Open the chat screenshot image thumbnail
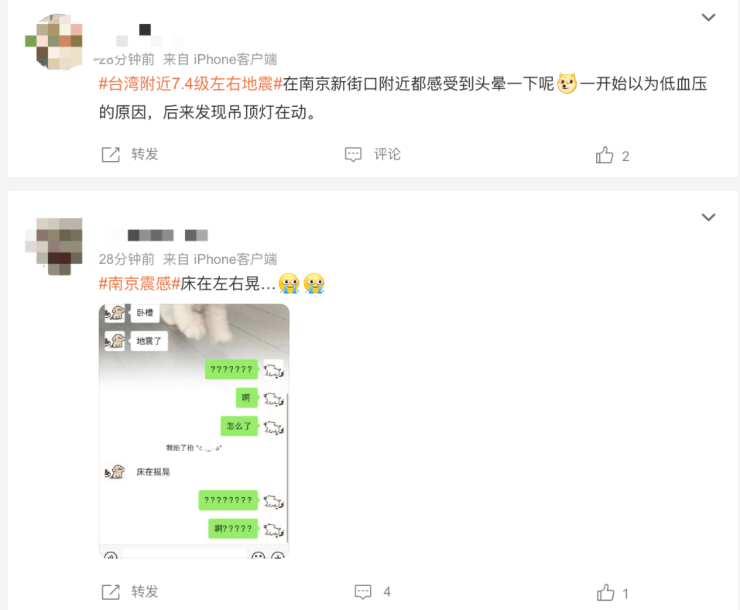740x610 pixels. click(194, 431)
